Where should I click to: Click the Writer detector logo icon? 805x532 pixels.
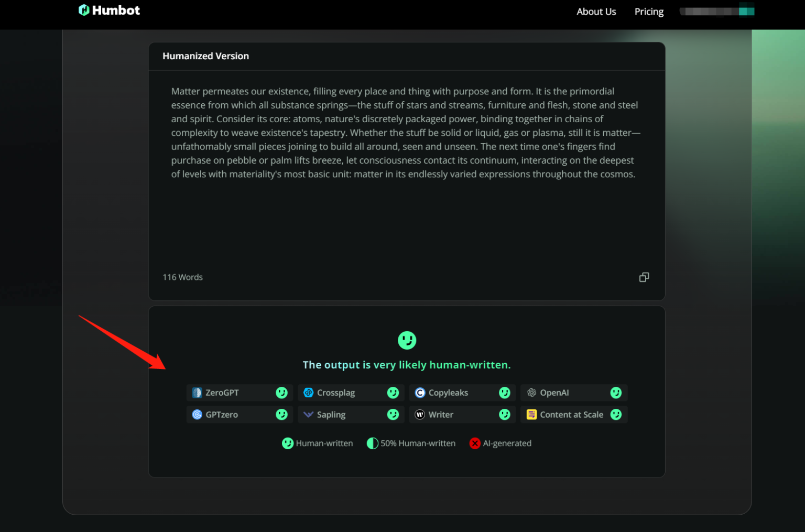tap(420, 415)
